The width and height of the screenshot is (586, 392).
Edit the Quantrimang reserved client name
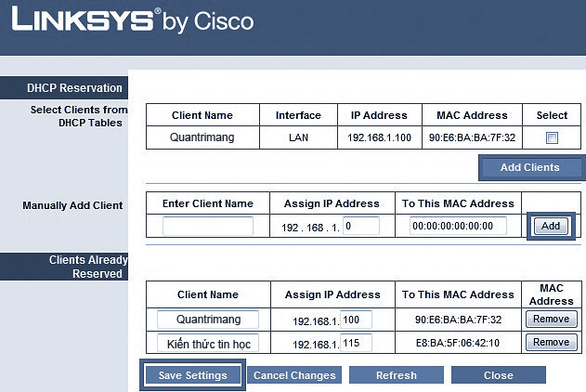point(208,319)
